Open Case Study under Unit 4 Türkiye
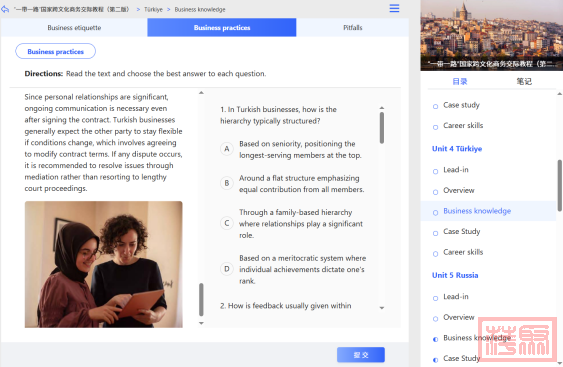 tap(461, 232)
